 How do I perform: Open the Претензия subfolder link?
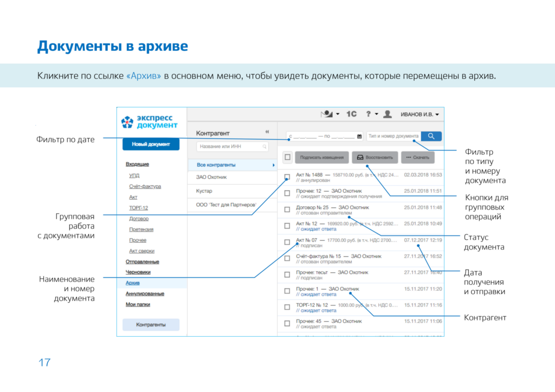point(141,230)
